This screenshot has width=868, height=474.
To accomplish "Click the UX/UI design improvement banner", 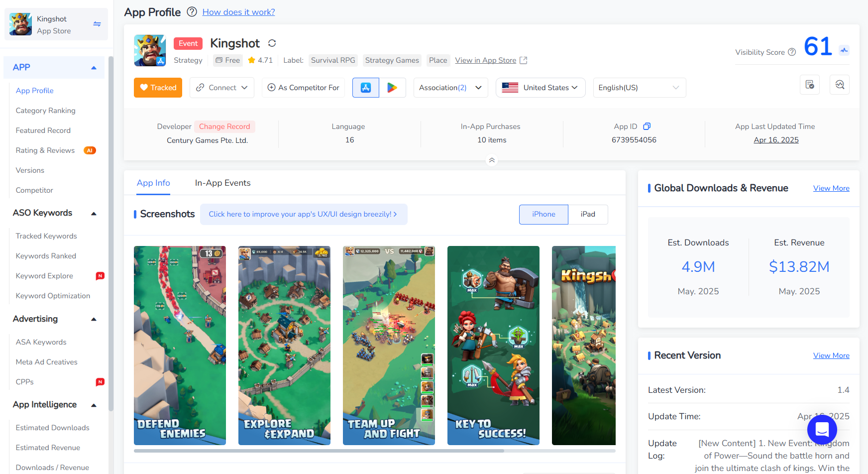I will [x=304, y=214].
